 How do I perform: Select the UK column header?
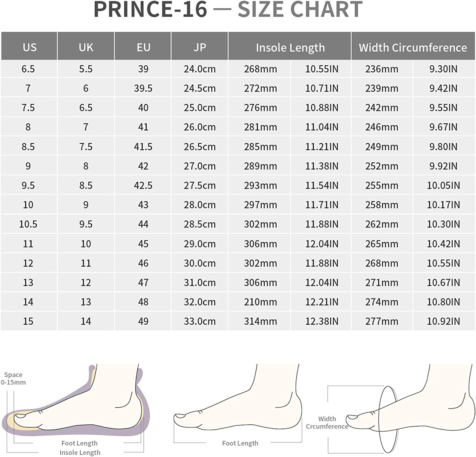pyautogui.click(x=86, y=47)
